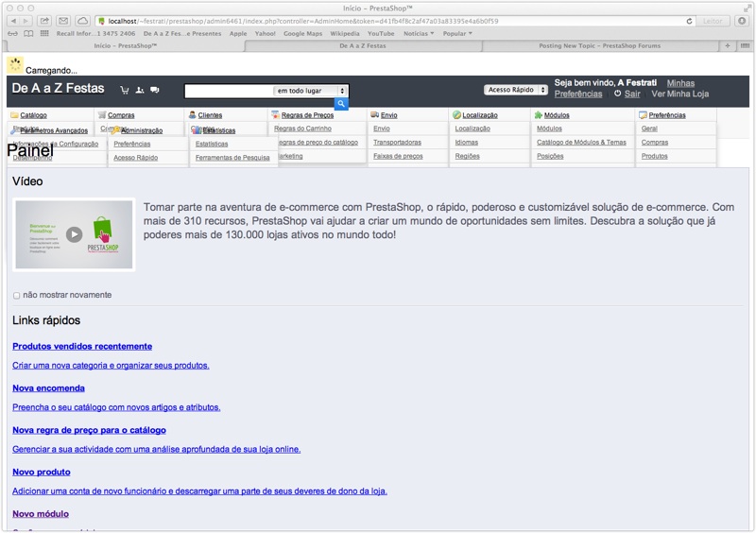Click the Sair power icon
756x533 pixels.
tap(618, 94)
